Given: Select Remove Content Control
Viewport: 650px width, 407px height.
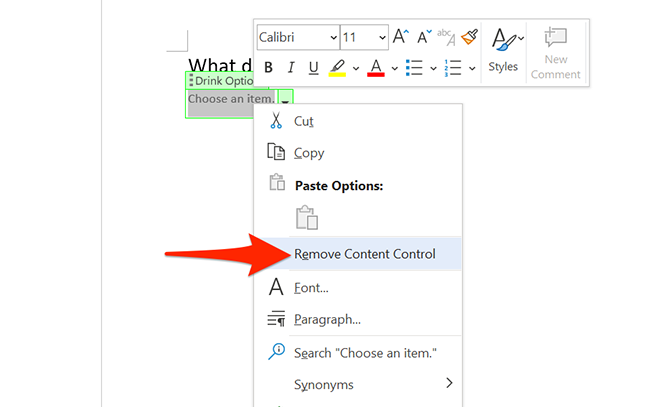Looking at the screenshot, I should (x=364, y=254).
